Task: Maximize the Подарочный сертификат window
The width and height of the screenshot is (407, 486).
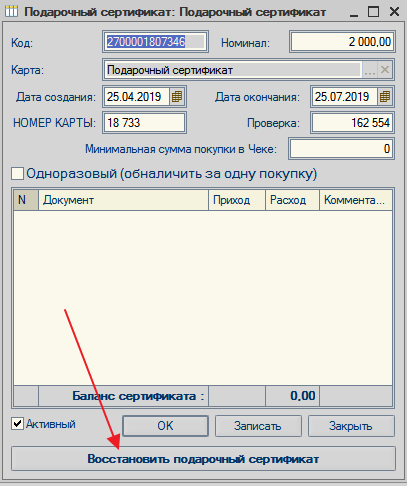Action: (x=373, y=12)
